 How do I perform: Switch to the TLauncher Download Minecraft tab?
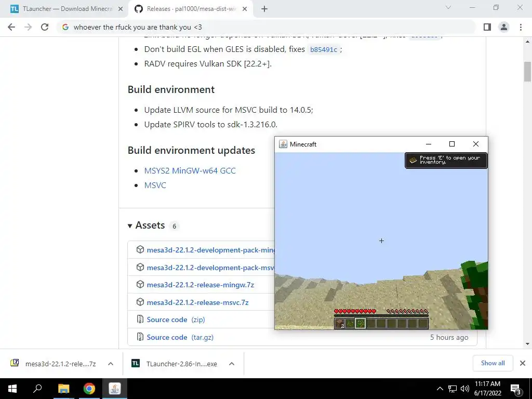[67, 9]
